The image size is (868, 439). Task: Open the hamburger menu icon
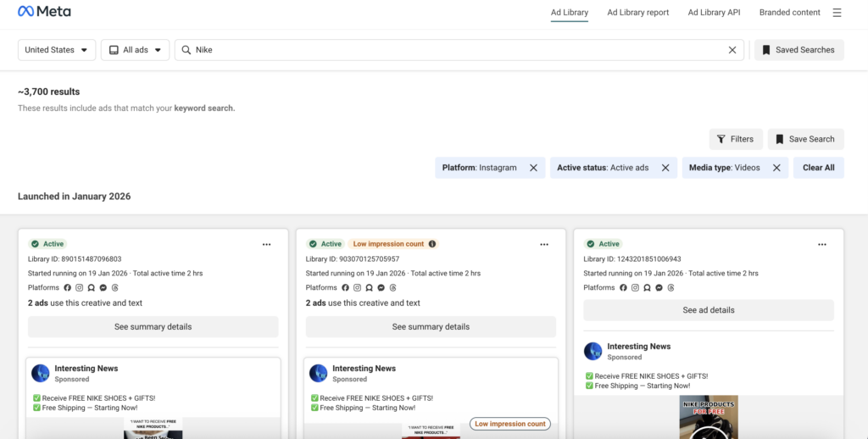[837, 13]
